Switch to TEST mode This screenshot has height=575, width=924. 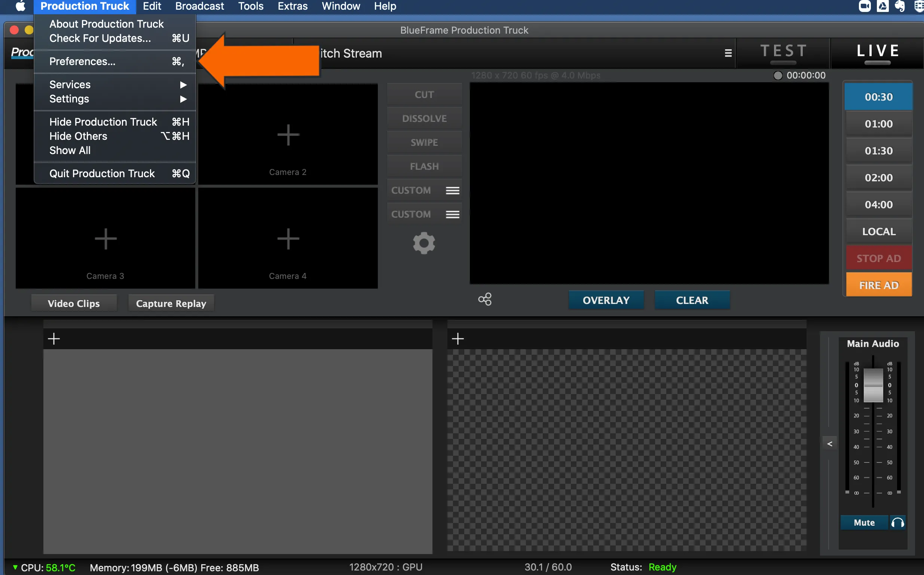pos(784,53)
